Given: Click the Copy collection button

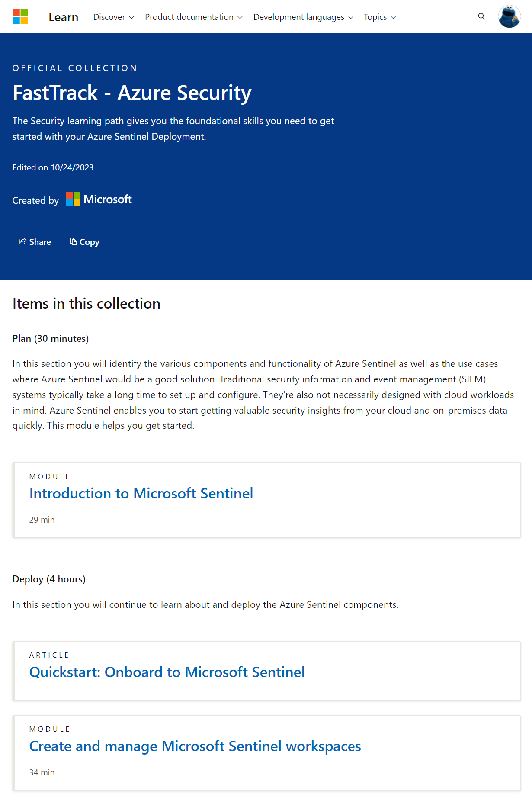Looking at the screenshot, I should tap(84, 242).
